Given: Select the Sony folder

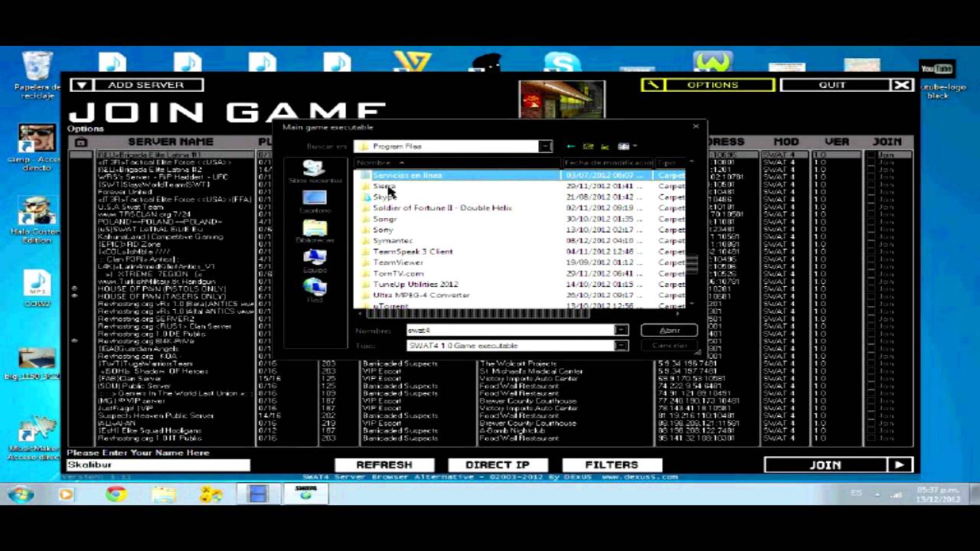Looking at the screenshot, I should [383, 230].
